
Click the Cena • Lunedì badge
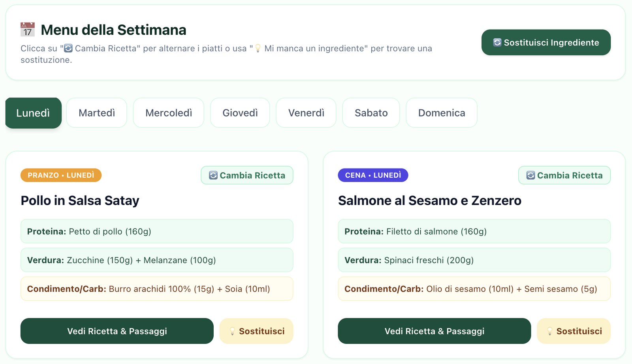tap(373, 175)
